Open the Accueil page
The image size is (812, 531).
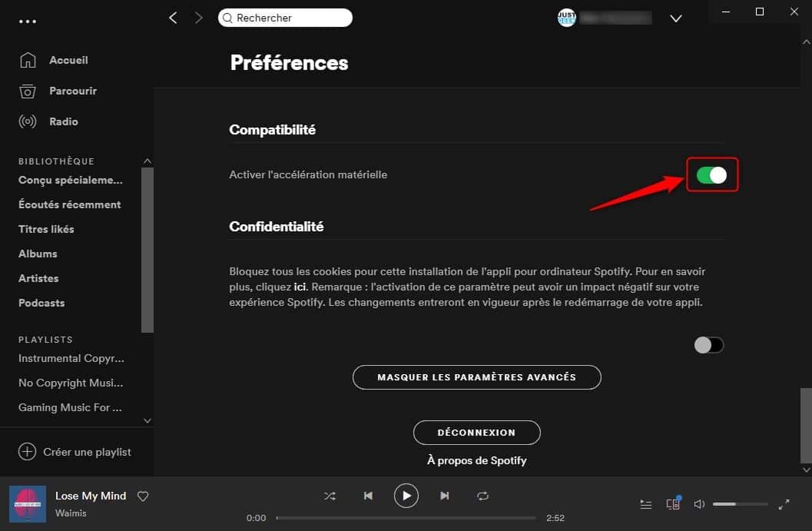point(68,60)
